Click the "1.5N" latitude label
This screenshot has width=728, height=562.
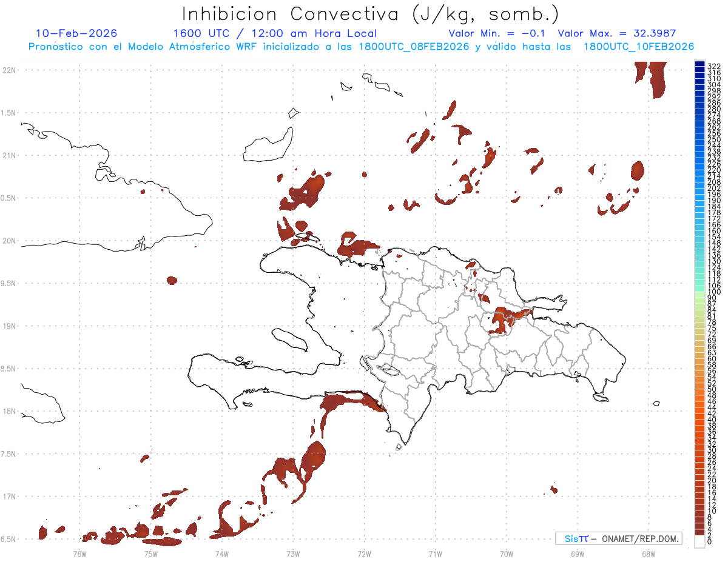(9, 113)
